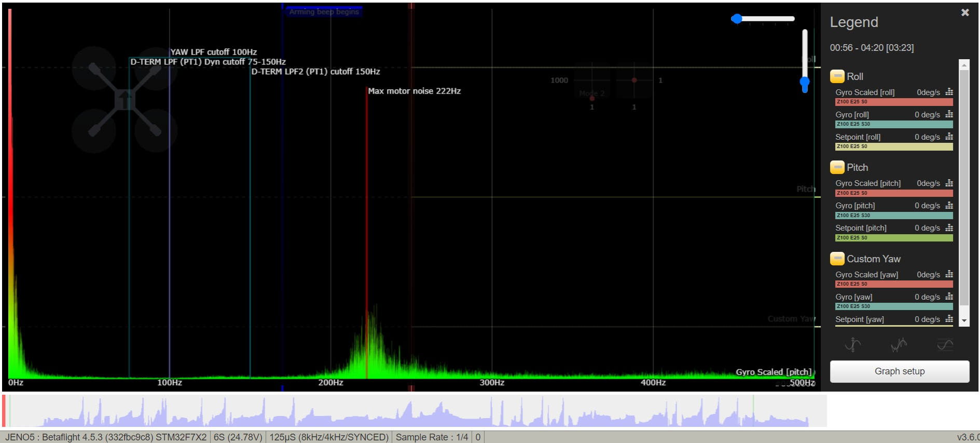Collapse the Roll graph group

pyautogui.click(x=837, y=76)
